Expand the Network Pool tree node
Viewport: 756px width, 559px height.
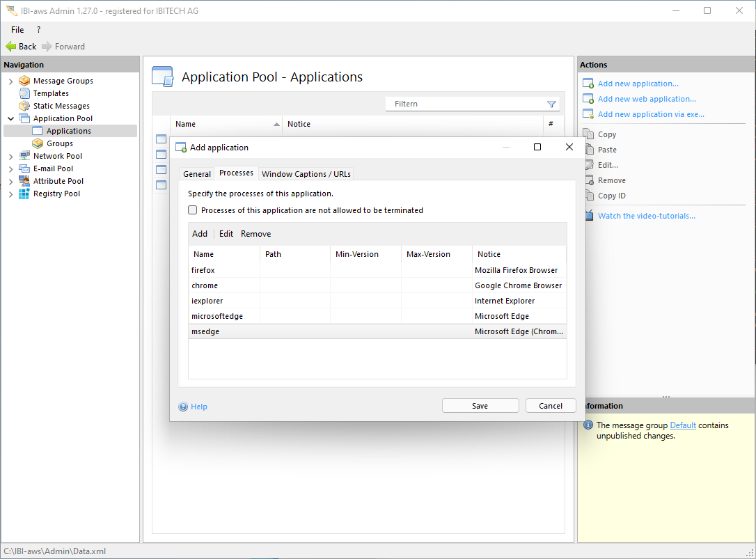(x=10, y=157)
